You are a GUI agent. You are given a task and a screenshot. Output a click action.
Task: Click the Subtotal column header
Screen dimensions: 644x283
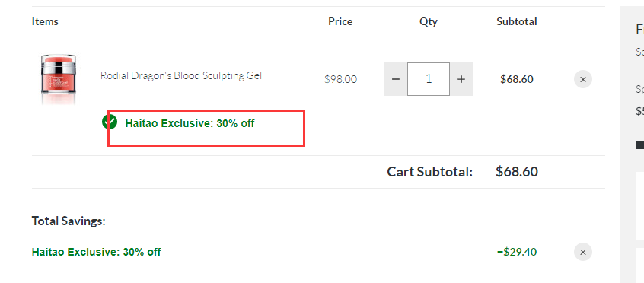(517, 21)
